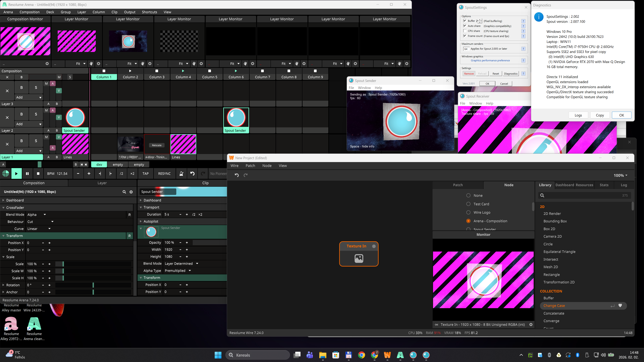Select the Test Card radio option
644x362 pixels.
click(469, 204)
